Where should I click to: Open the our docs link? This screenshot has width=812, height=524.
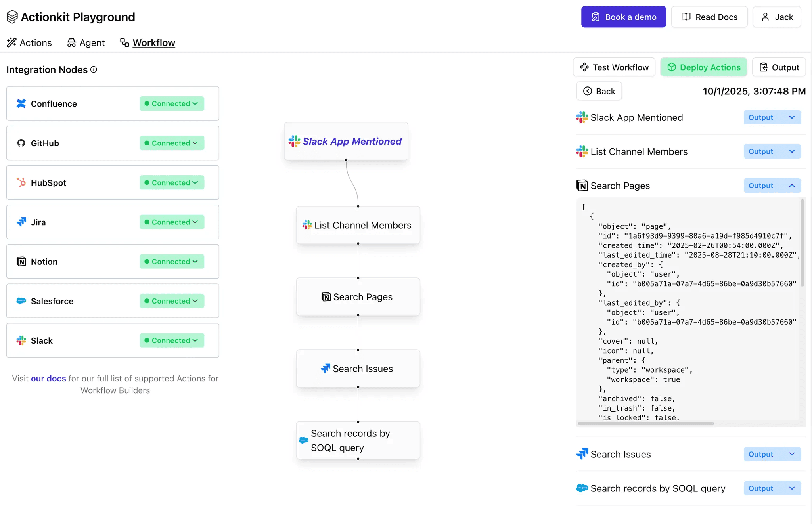click(48, 379)
